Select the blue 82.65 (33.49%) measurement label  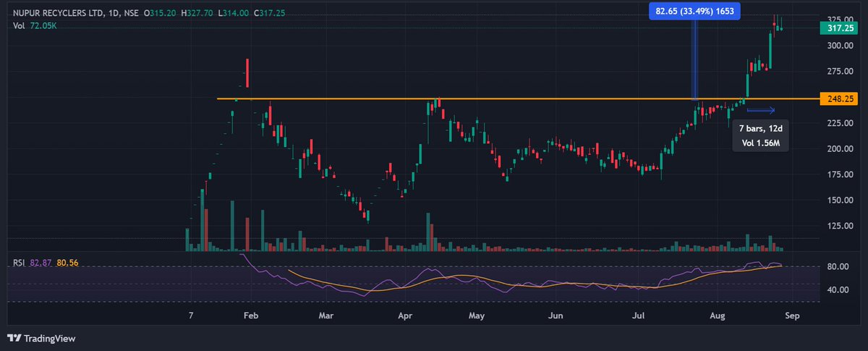696,10
